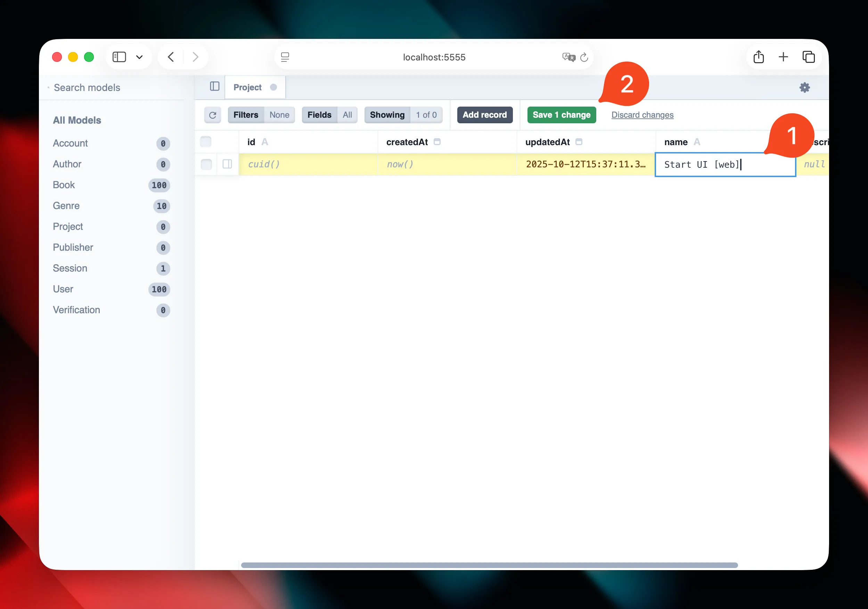The image size is (868, 609).
Task: Click None to toggle active filters
Action: pos(279,115)
